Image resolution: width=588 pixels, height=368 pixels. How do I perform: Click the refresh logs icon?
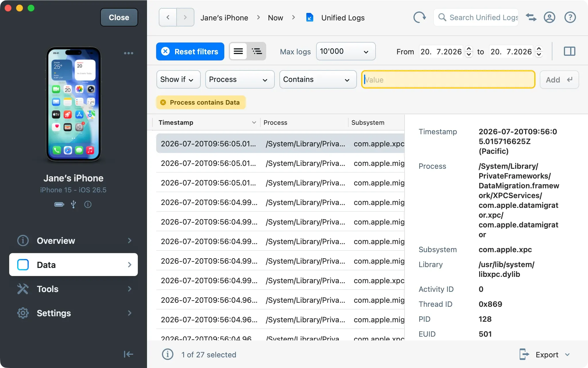pos(419,18)
